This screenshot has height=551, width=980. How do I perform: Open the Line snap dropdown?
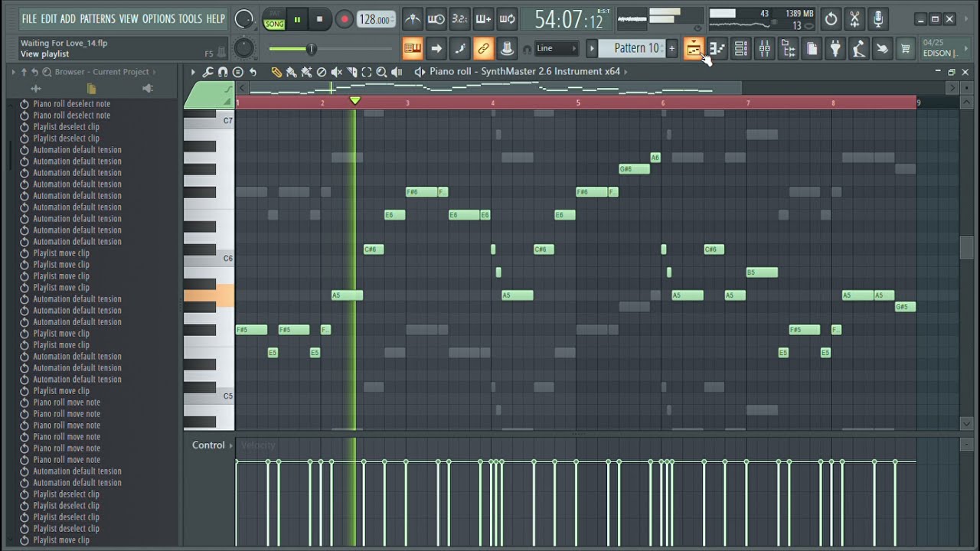pyautogui.click(x=557, y=48)
